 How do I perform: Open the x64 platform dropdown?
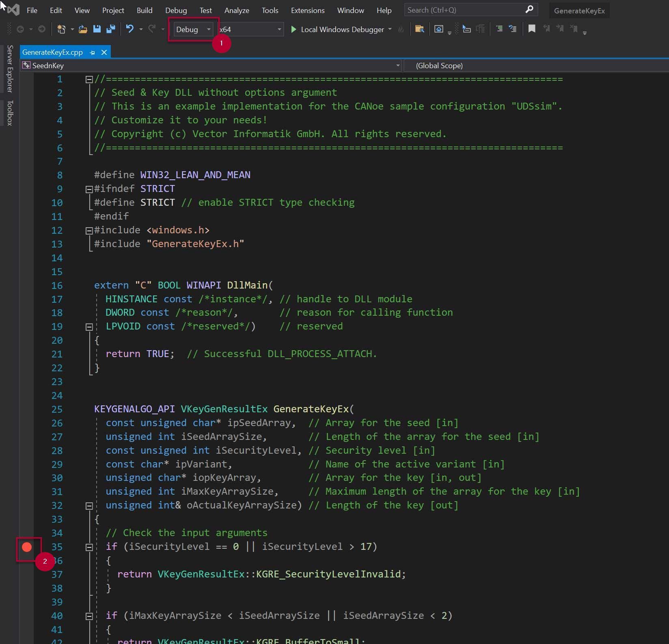[x=250, y=29]
